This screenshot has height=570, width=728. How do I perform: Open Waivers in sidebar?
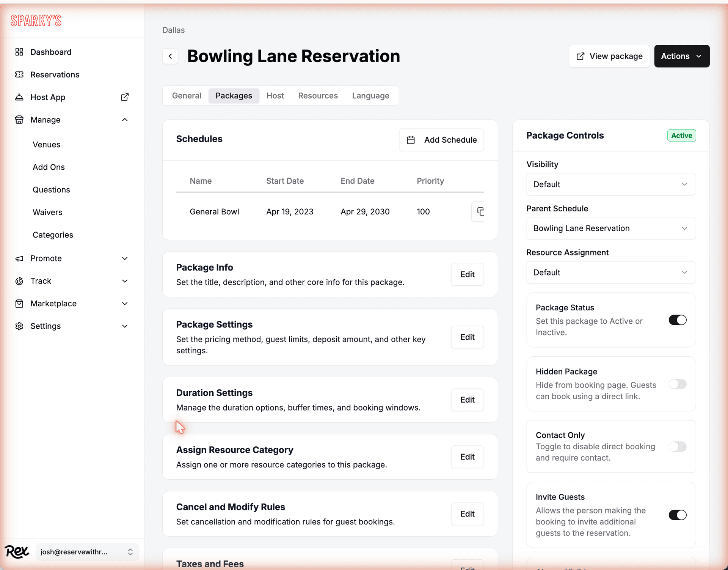click(x=47, y=212)
